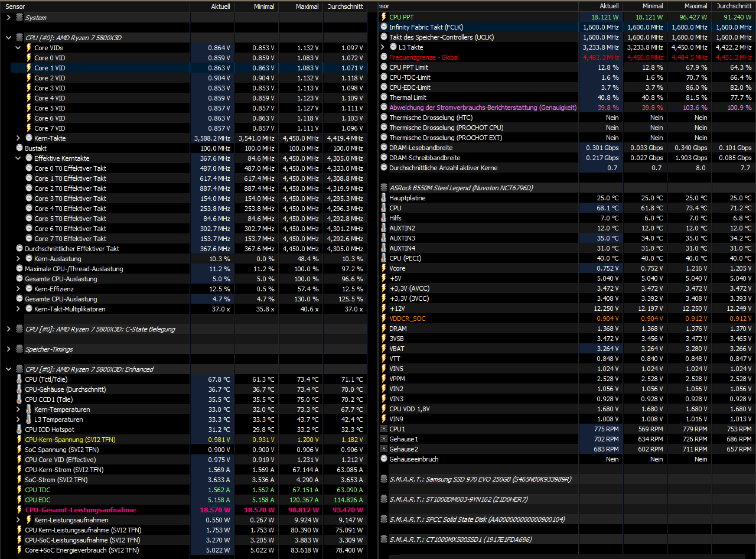The height and width of the screenshot is (559, 756).
Task: Collapse the Effektive Kerntakte group
Action: [x=17, y=158]
